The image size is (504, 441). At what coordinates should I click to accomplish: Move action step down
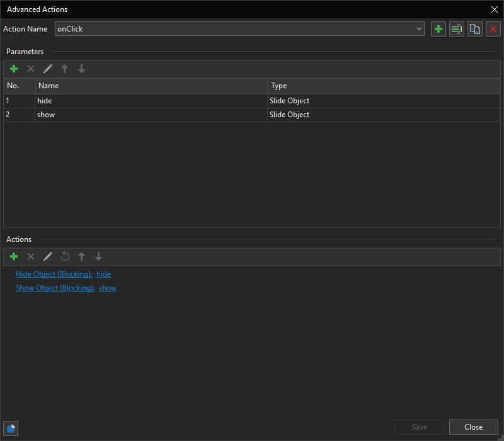[x=98, y=256]
